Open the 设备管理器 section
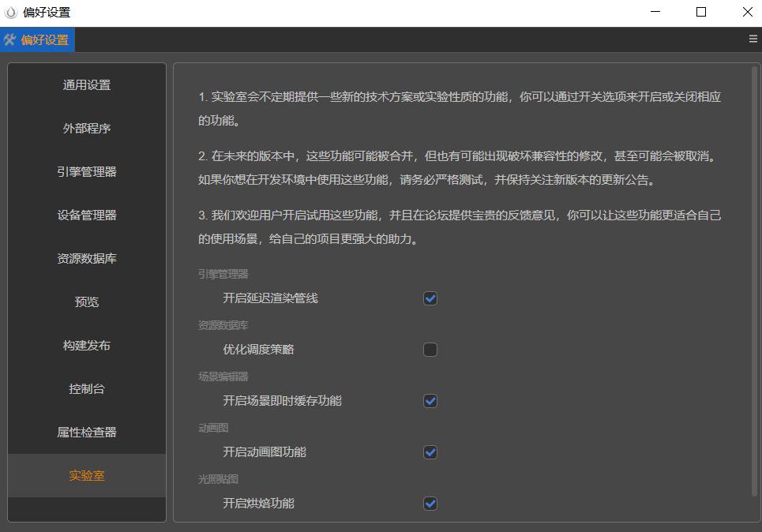Viewport: 762px width, 532px height. [86, 215]
